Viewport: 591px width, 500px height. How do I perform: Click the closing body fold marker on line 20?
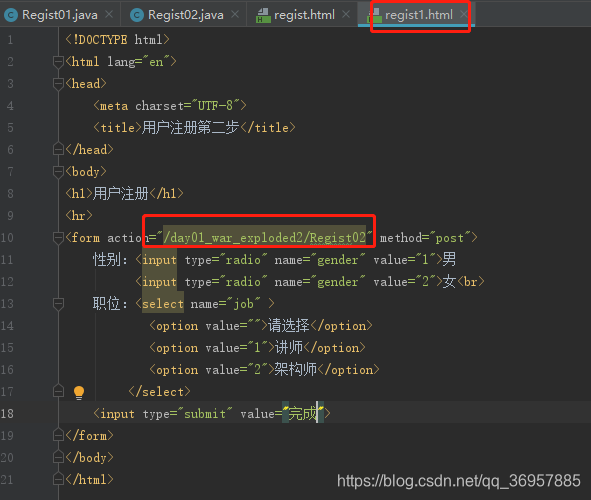(x=58, y=457)
